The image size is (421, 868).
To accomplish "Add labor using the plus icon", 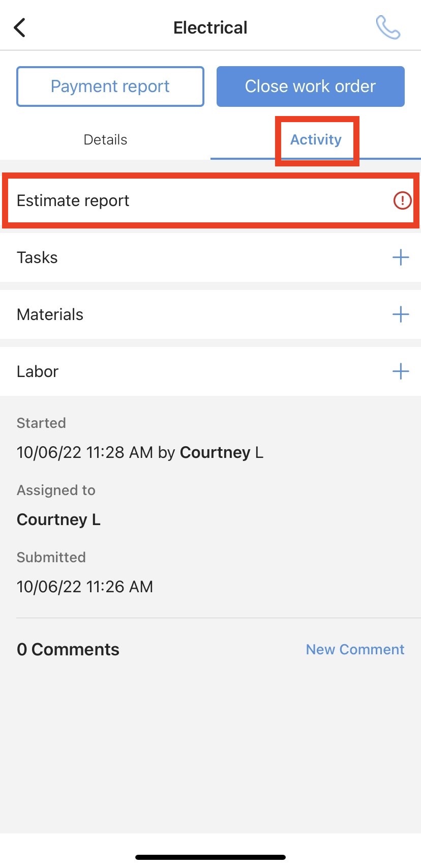I will coord(401,371).
